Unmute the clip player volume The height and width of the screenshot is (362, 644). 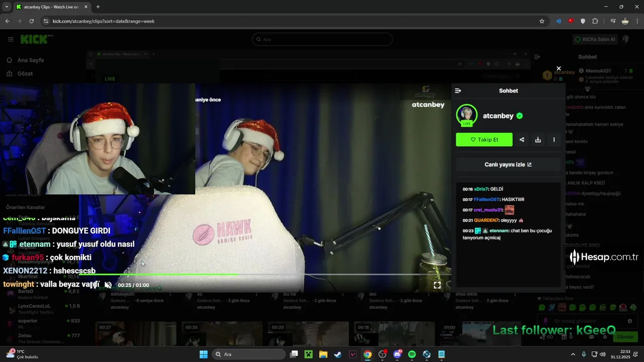108,285
